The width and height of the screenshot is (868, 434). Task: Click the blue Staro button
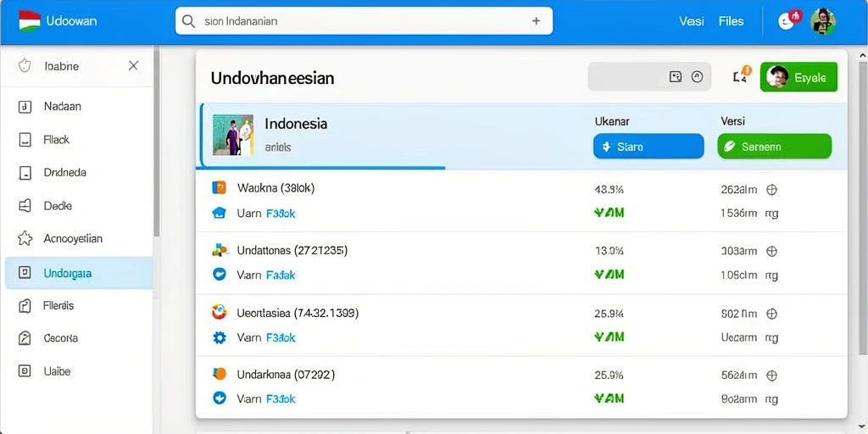pos(648,147)
